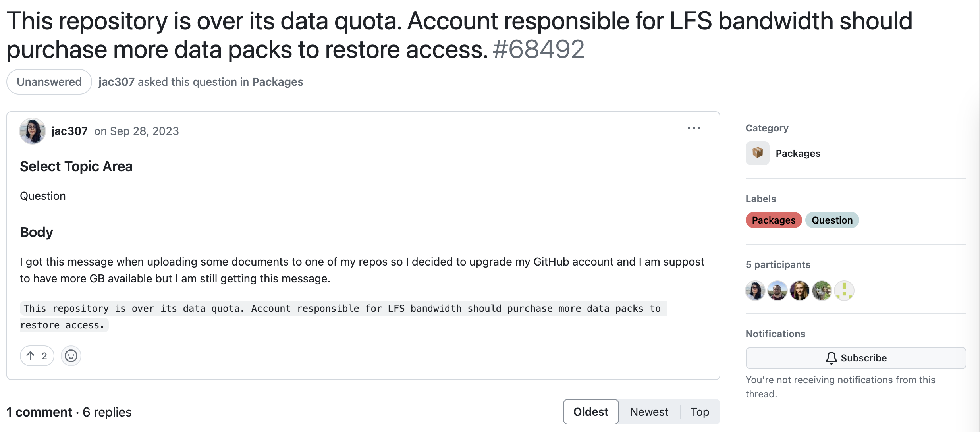This screenshot has width=980, height=432.
Task: Click Packages link in the subtitle line
Action: click(278, 82)
